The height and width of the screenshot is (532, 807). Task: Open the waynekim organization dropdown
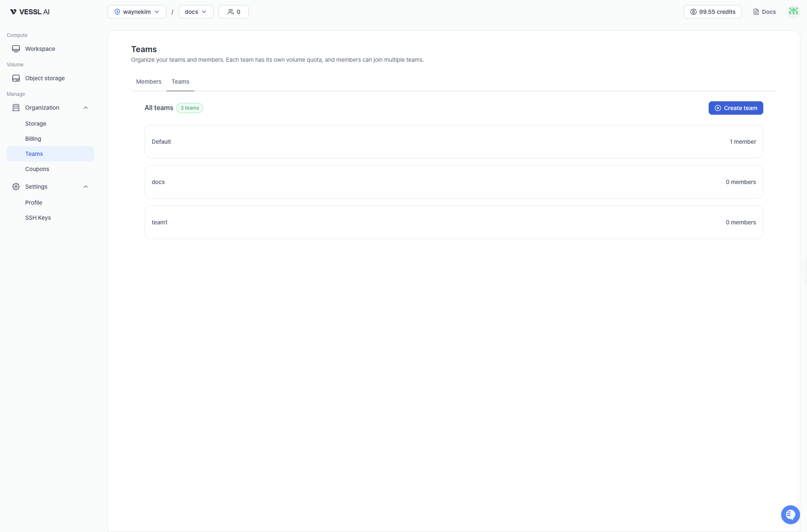137,12
